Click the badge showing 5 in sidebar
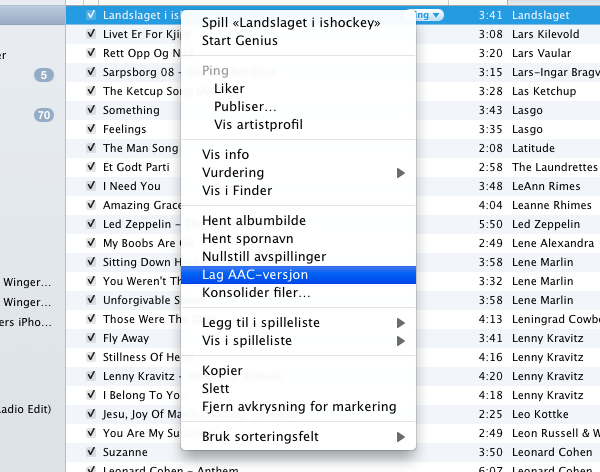 click(45, 75)
